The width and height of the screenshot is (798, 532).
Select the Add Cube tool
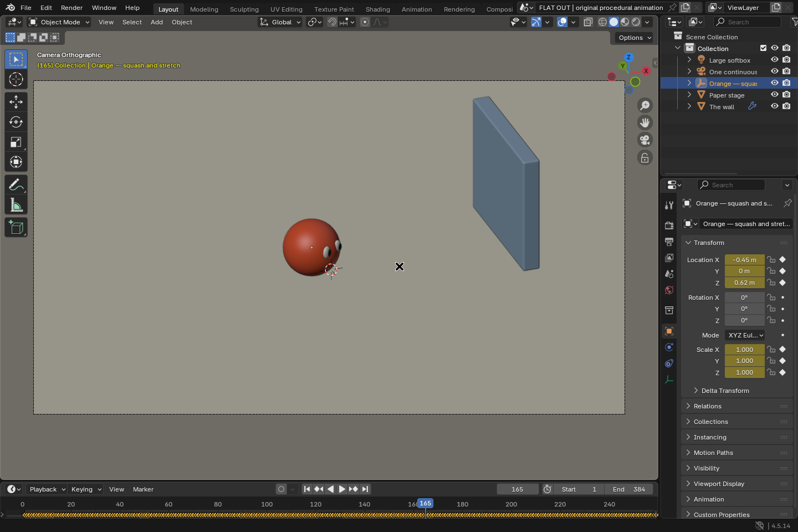tap(16, 227)
